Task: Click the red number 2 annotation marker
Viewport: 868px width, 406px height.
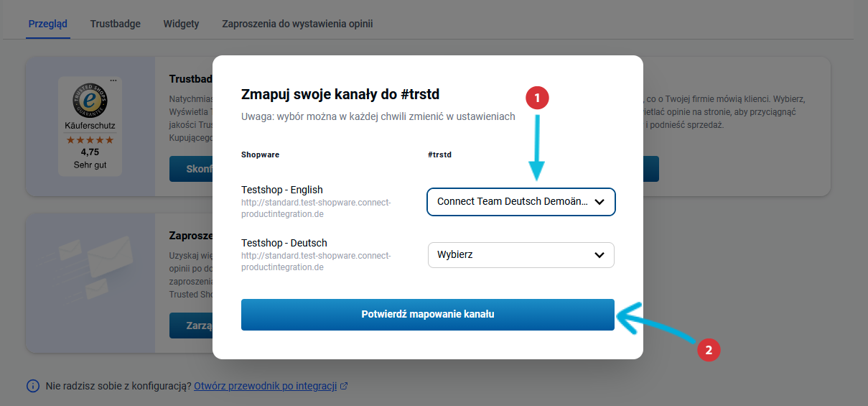Action: (x=709, y=350)
